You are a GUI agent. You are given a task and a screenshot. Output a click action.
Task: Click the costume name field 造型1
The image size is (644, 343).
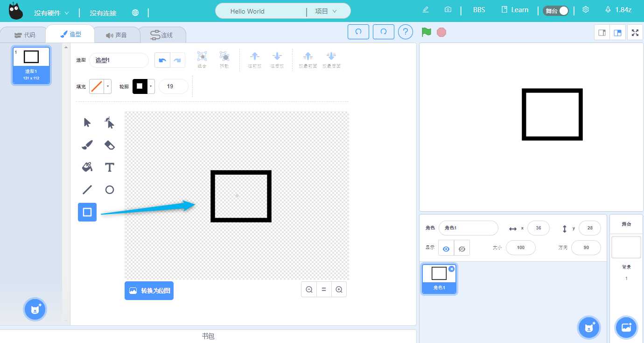pos(119,60)
